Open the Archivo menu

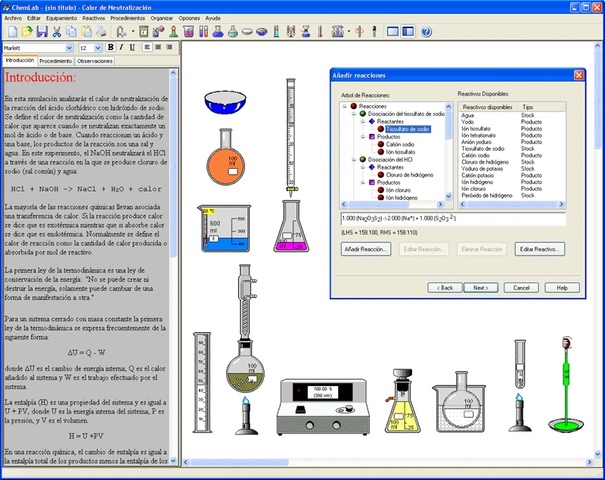(13, 18)
